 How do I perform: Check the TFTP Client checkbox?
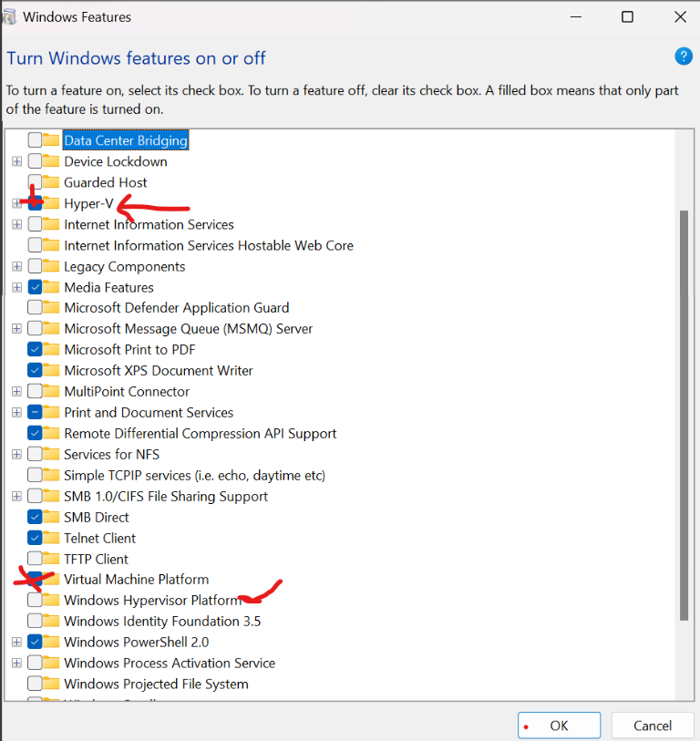point(35,559)
